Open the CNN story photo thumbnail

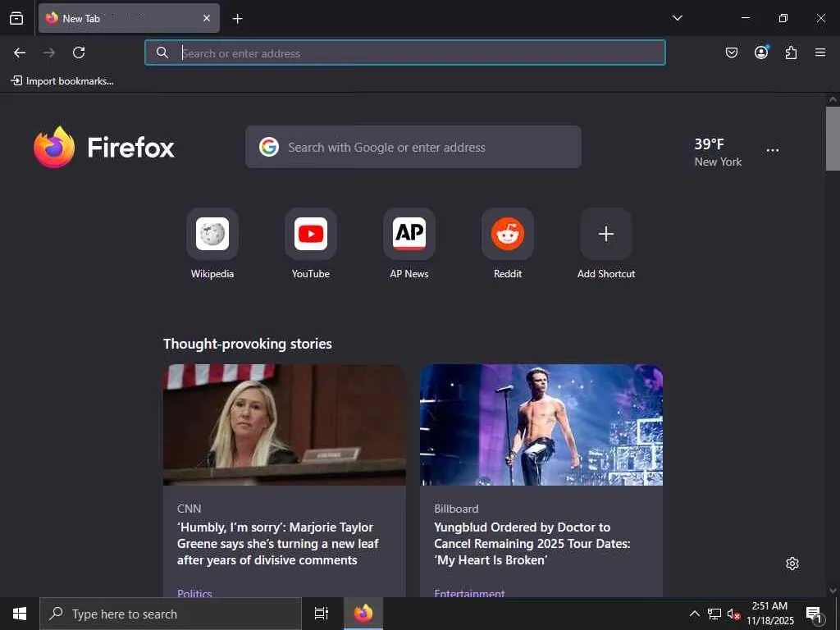point(284,425)
